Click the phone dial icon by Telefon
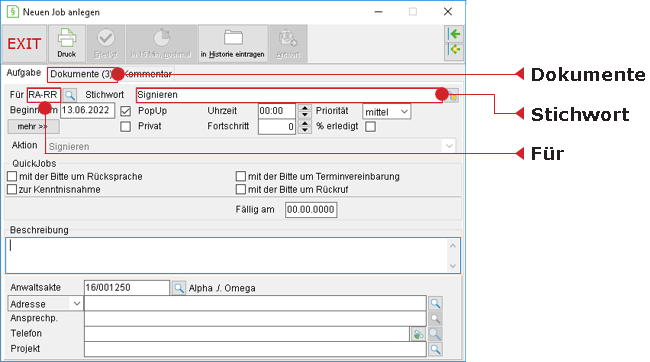Image resolution: width=650 pixels, height=362 pixels. click(x=418, y=334)
